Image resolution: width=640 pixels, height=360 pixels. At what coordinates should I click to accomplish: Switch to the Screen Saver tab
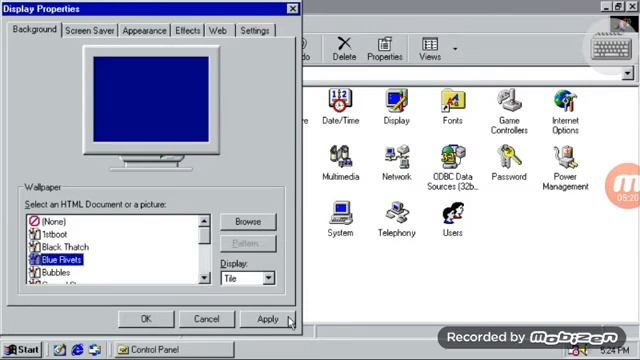pos(89,31)
